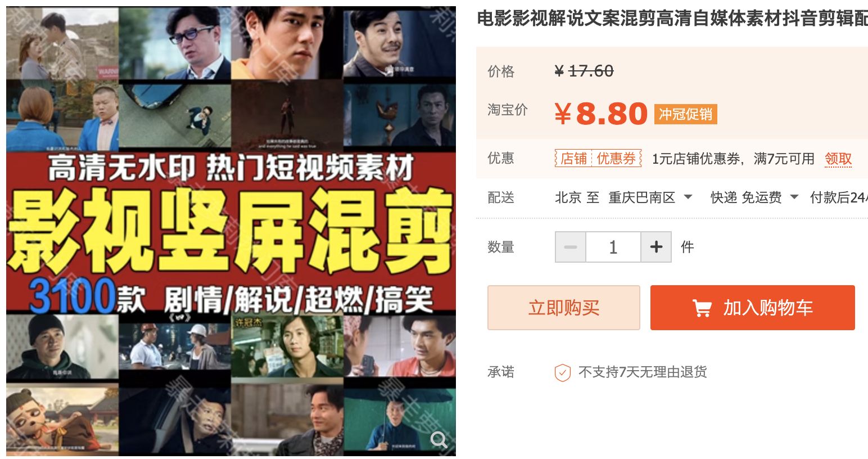
Task: Click the magnifier icon on product image
Action: click(439, 439)
